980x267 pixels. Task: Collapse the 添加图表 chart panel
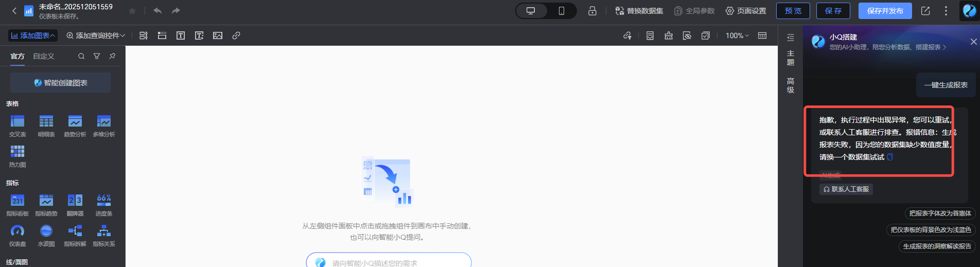(33, 35)
